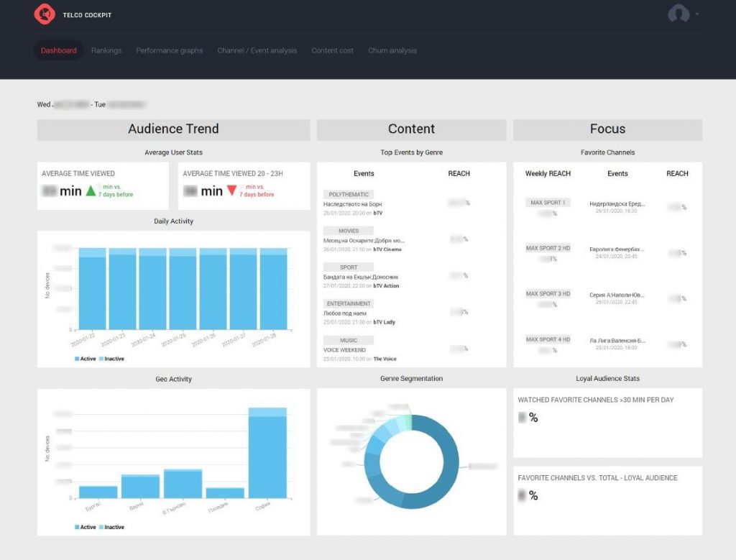Image resolution: width=736 pixels, height=560 pixels.
Task: Expand the user account dropdown arrow
Action: (696, 14)
